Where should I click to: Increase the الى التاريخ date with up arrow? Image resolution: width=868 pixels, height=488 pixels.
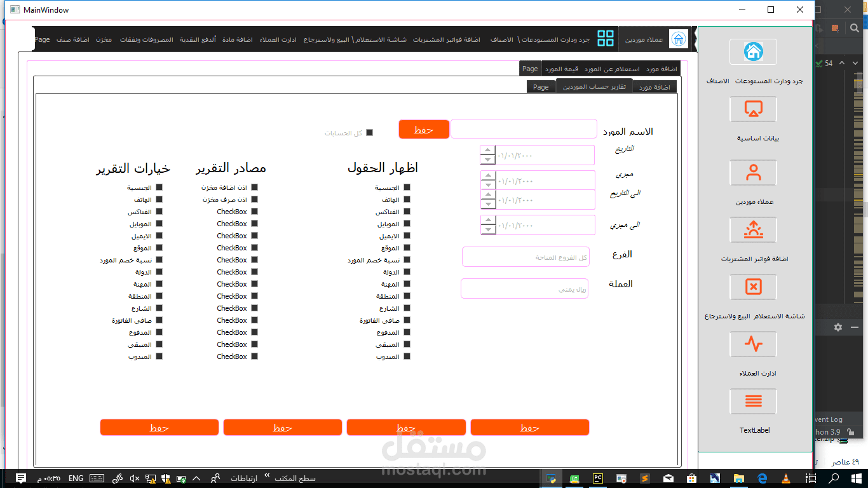[x=488, y=195]
